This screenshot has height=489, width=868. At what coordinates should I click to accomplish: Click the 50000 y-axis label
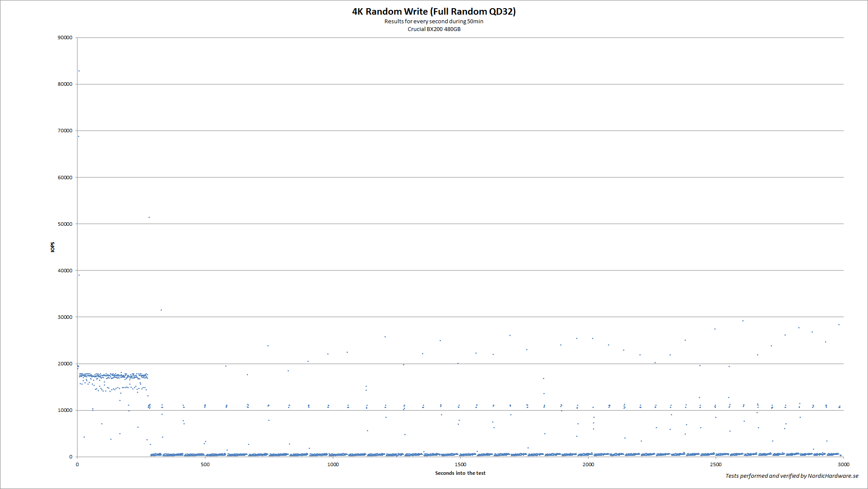click(65, 224)
